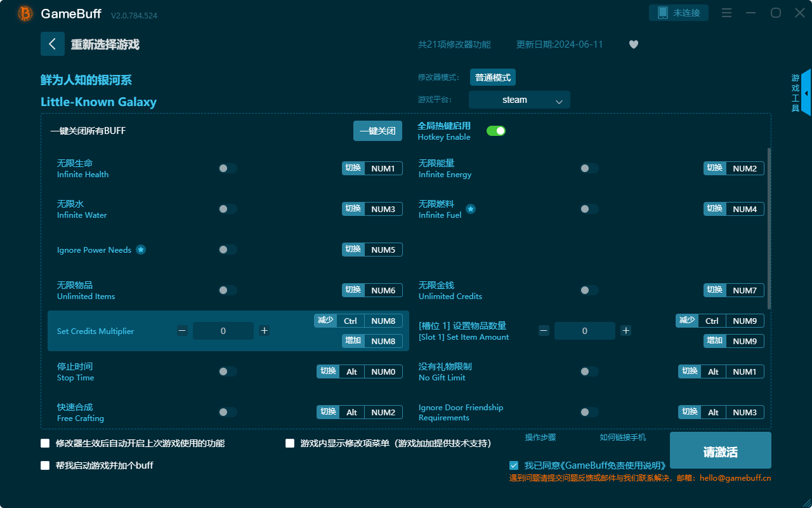Viewport: 812px width, 508px height.
Task: Click the version number V2.0.784.524
Action: tap(134, 15)
